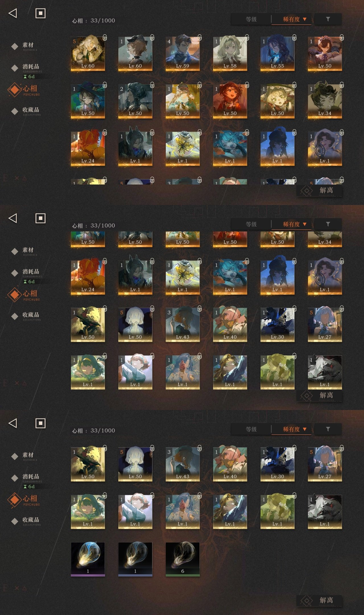Sort by 等级 in the middle panel
Screen dimensions: 364x615
[x=251, y=224]
